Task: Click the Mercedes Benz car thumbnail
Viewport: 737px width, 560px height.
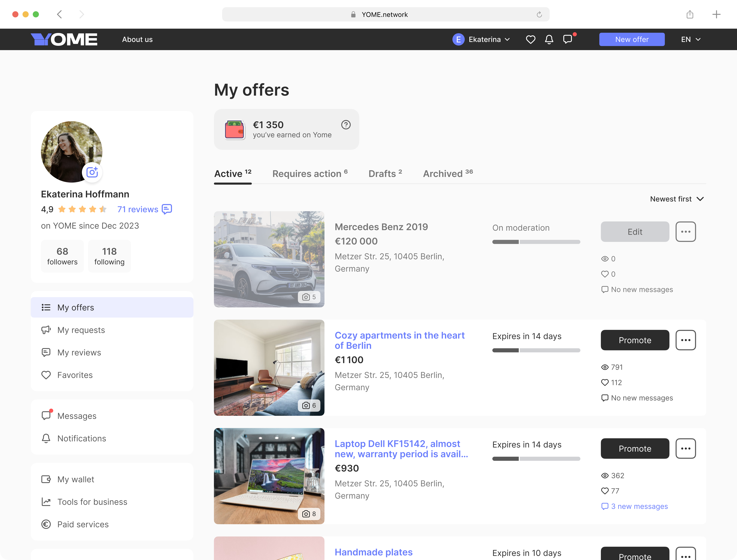Action: pos(269,259)
